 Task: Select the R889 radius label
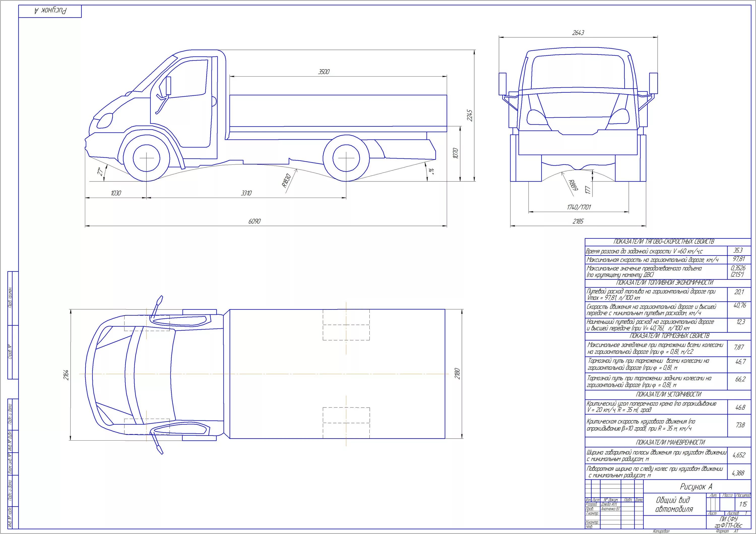(573, 186)
